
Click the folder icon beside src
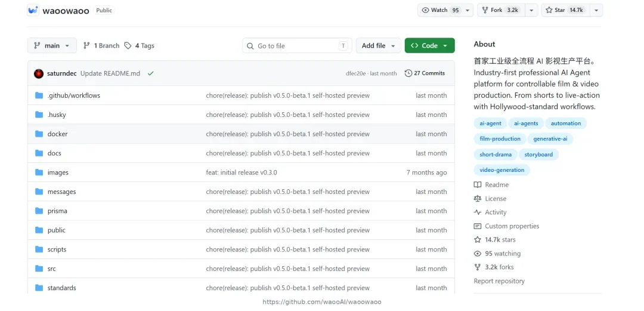click(39, 269)
